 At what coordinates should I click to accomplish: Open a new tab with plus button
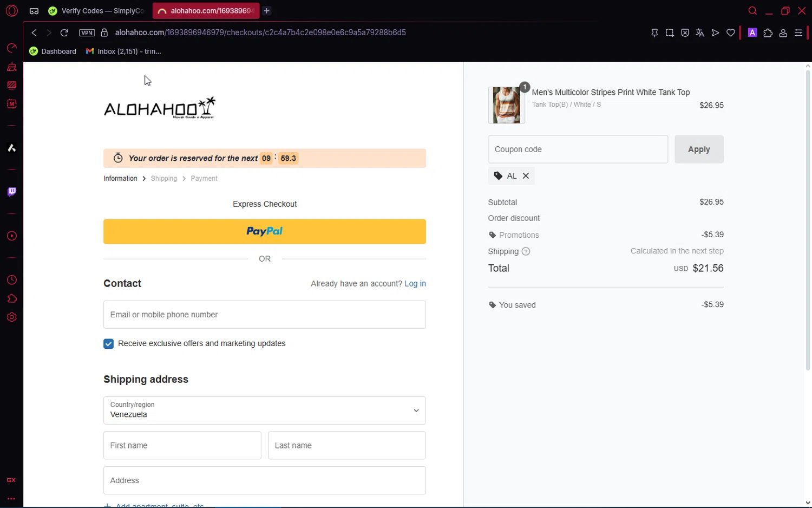(267, 11)
